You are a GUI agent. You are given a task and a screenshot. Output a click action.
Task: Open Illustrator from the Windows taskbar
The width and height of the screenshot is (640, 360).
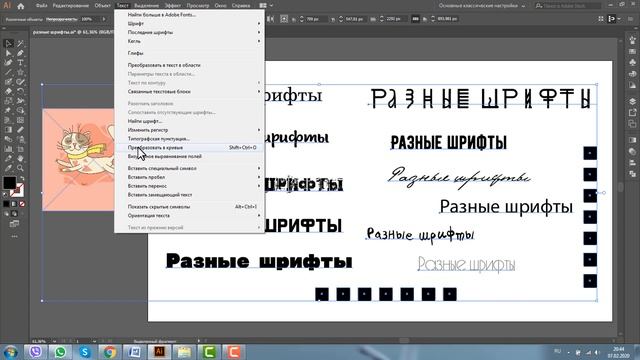(x=159, y=352)
